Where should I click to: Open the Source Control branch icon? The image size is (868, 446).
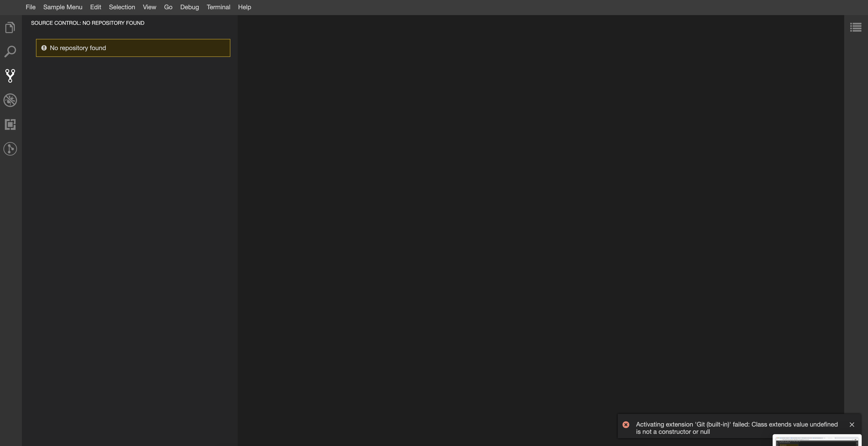(x=10, y=76)
